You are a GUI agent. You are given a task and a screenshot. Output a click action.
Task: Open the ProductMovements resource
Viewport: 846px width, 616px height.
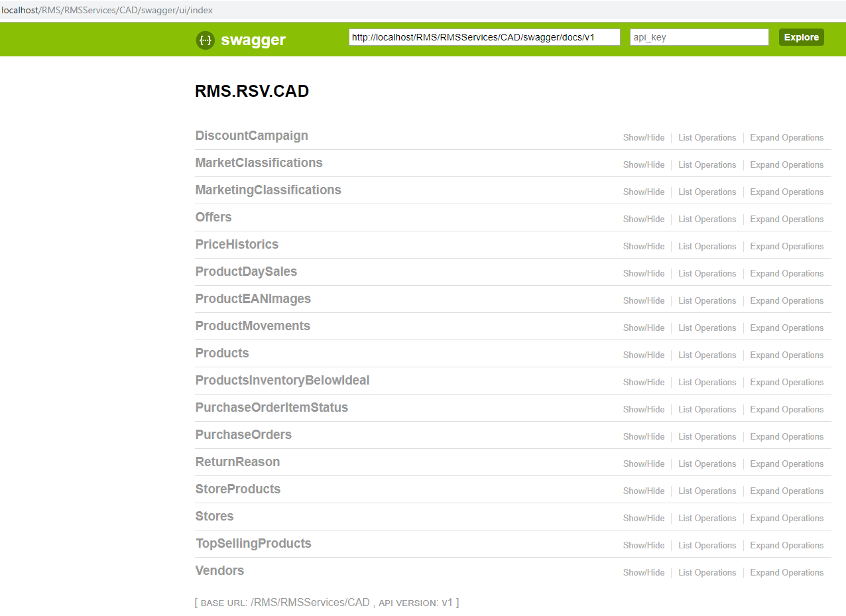click(253, 326)
